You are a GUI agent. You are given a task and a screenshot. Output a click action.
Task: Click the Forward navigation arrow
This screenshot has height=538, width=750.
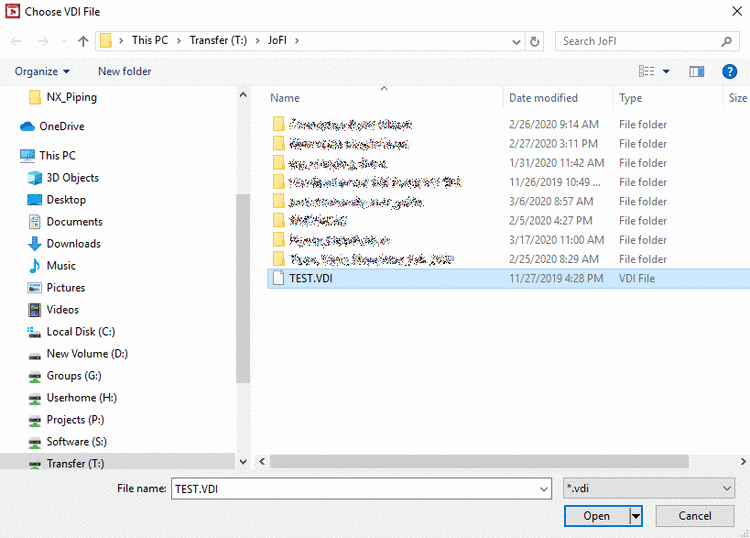(43, 42)
